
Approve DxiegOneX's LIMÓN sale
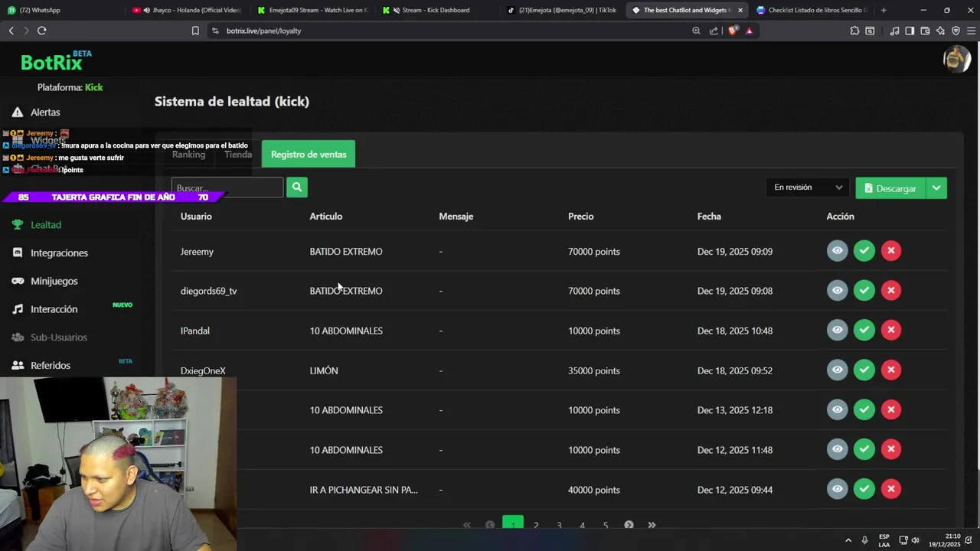(864, 370)
